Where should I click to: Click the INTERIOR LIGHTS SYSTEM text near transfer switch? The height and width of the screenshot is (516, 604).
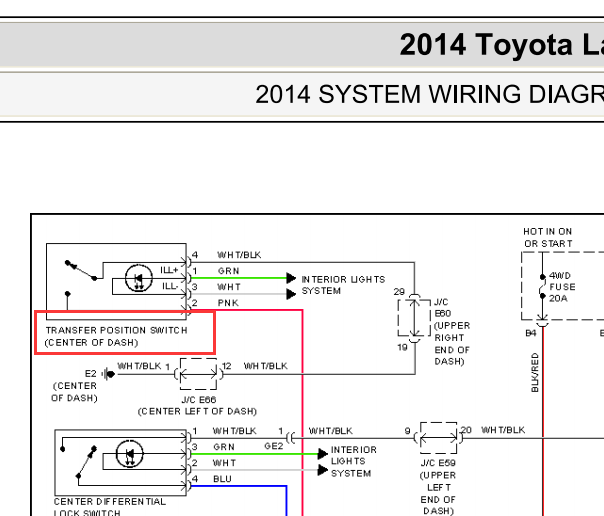coord(343,285)
